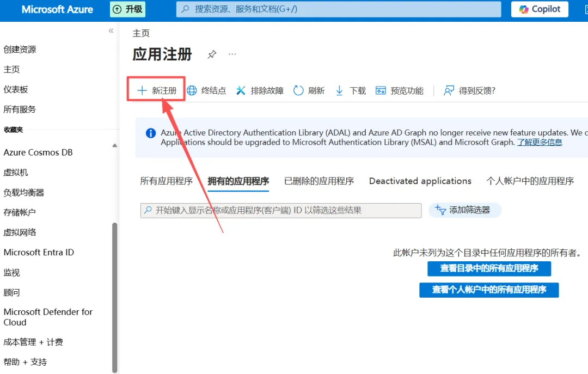The height and width of the screenshot is (374, 588).
Task: Open Create a resource in sidebar
Action: pos(20,50)
